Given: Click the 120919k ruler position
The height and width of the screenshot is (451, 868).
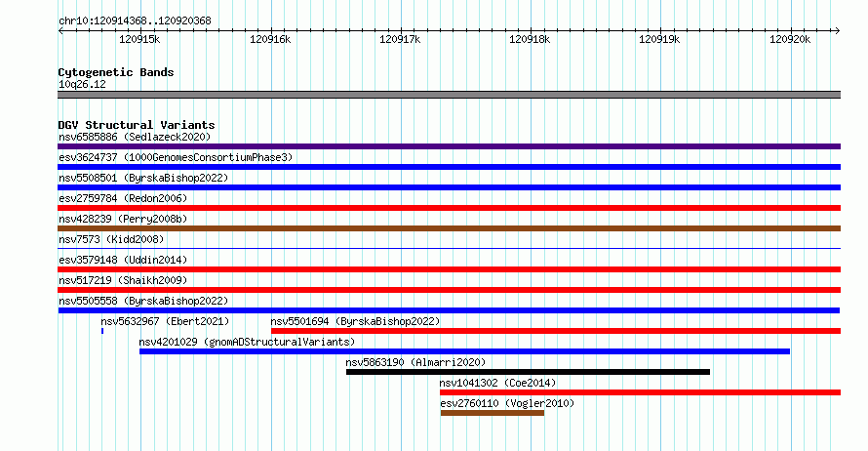Looking at the screenshot, I should (659, 39).
